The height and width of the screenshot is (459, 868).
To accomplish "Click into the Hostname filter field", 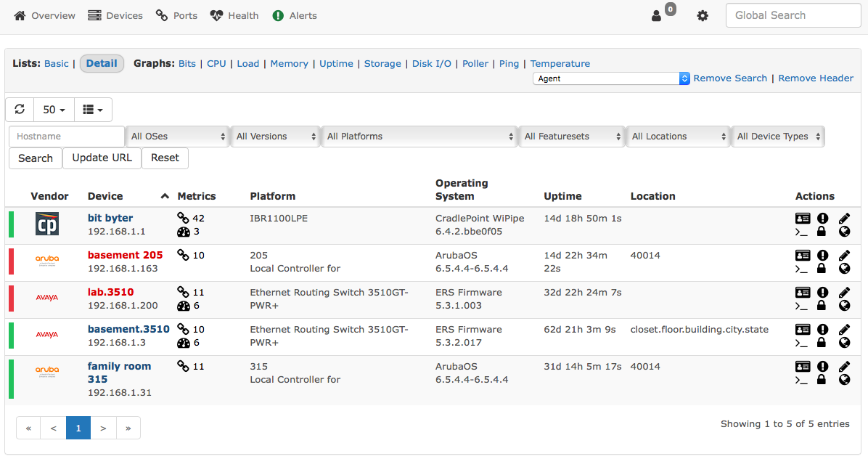I will (67, 137).
